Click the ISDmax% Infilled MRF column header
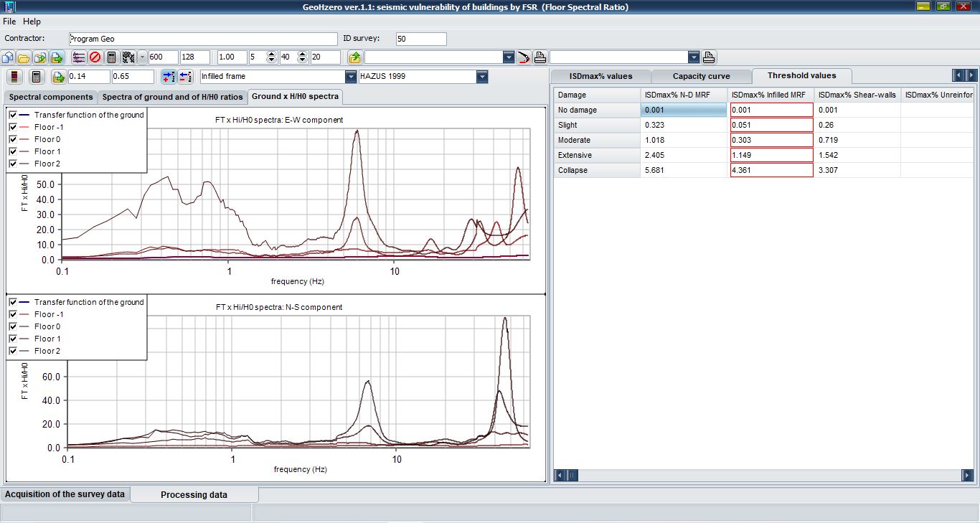Image resolution: width=980 pixels, height=523 pixels. (x=771, y=95)
